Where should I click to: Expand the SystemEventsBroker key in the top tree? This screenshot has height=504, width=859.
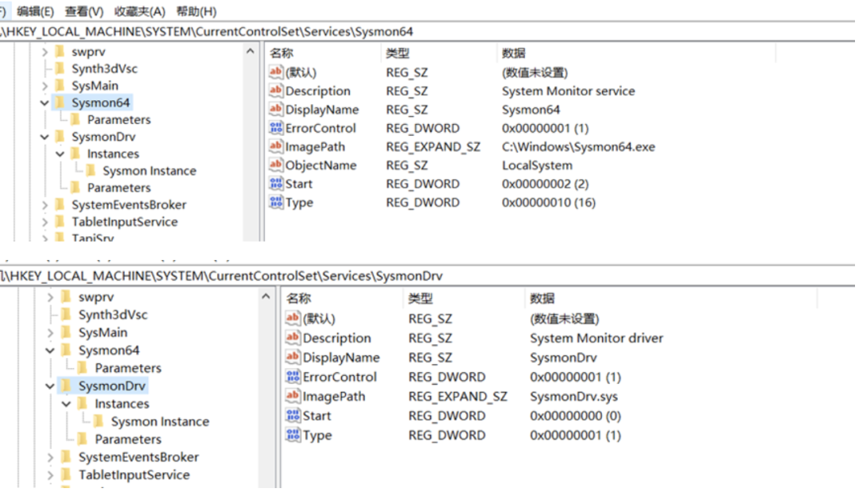pos(45,204)
